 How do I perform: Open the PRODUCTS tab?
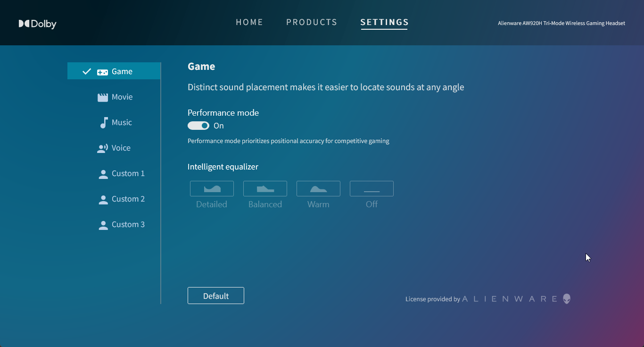pos(312,22)
